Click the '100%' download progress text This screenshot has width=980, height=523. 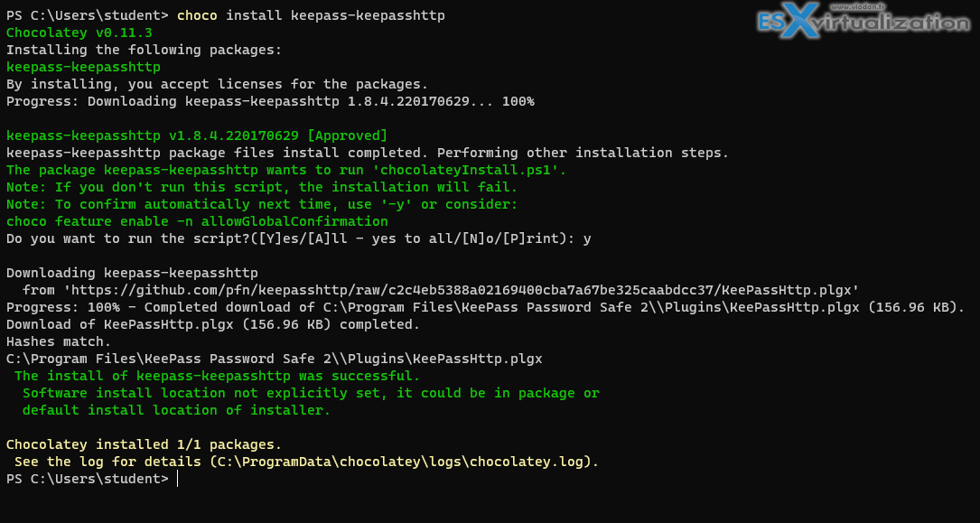(518, 101)
